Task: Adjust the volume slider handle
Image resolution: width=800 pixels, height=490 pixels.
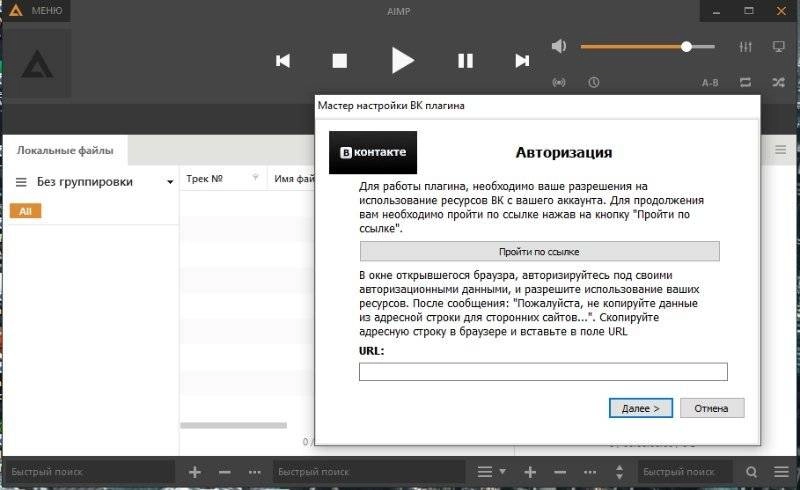Action: (x=686, y=47)
